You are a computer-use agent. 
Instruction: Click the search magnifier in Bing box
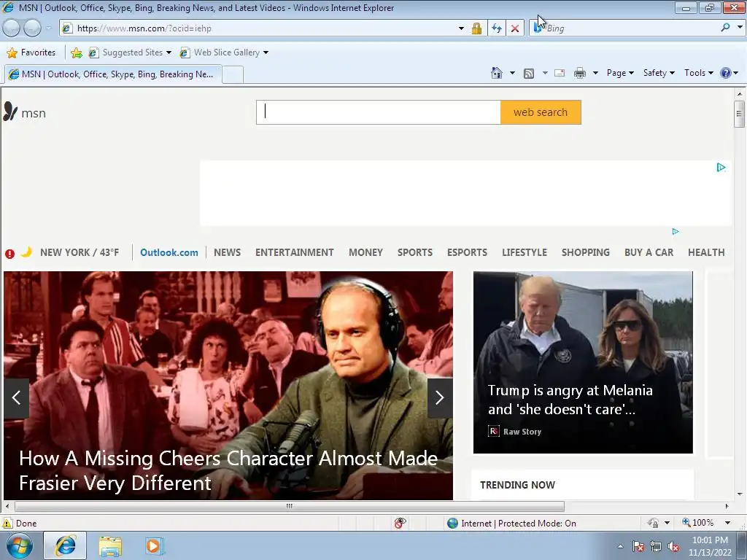pyautogui.click(x=725, y=28)
